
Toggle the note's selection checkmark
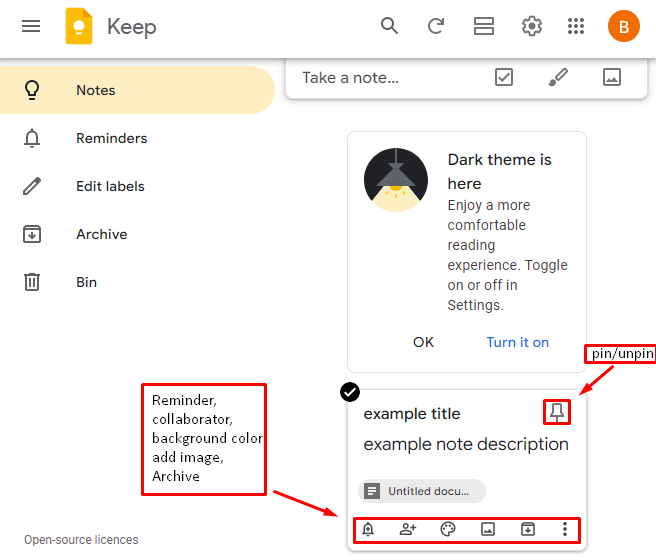pyautogui.click(x=350, y=392)
